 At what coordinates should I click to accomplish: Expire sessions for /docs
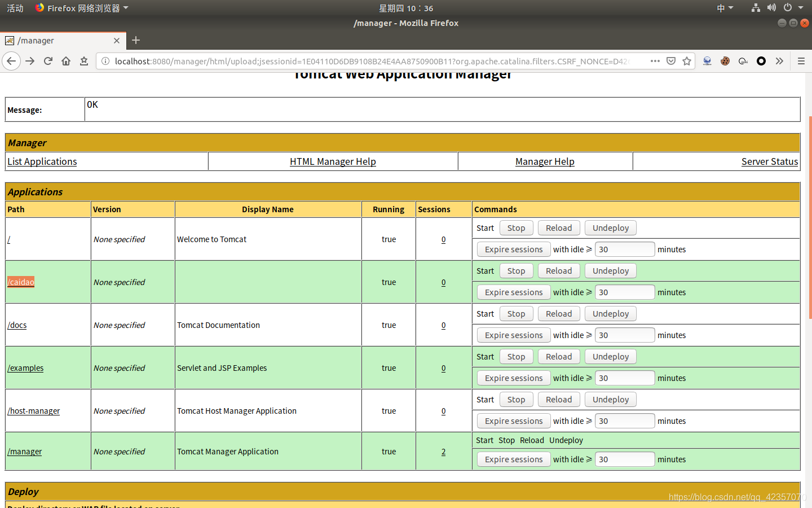514,335
